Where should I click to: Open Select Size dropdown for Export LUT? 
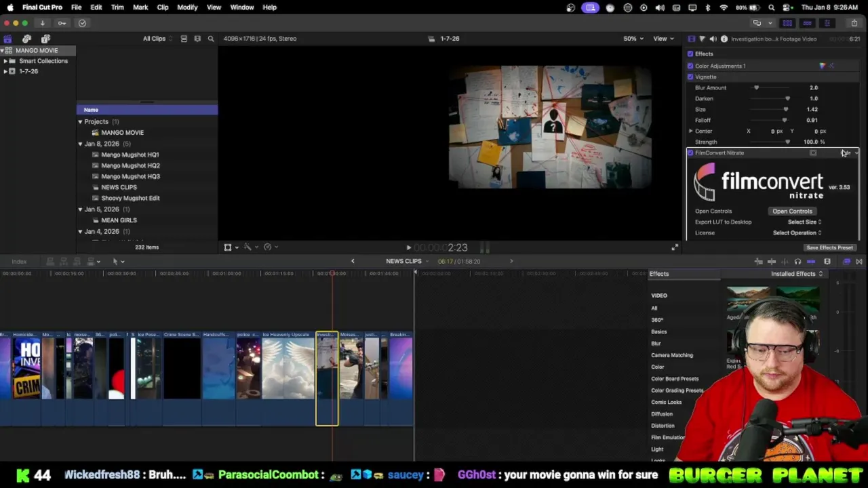(x=804, y=222)
